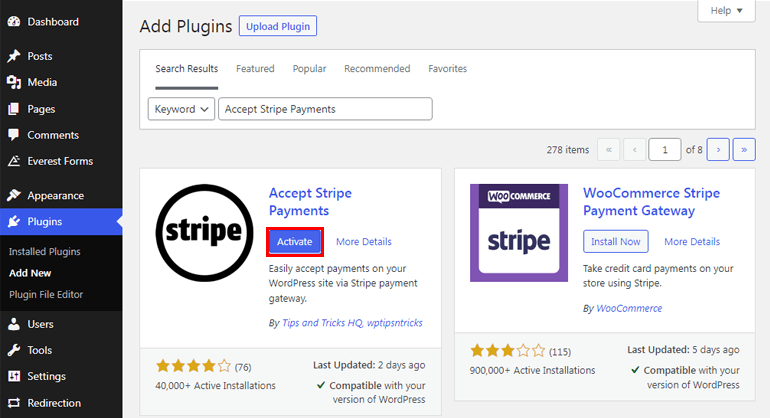Click the Media icon in sidebar

click(14, 83)
